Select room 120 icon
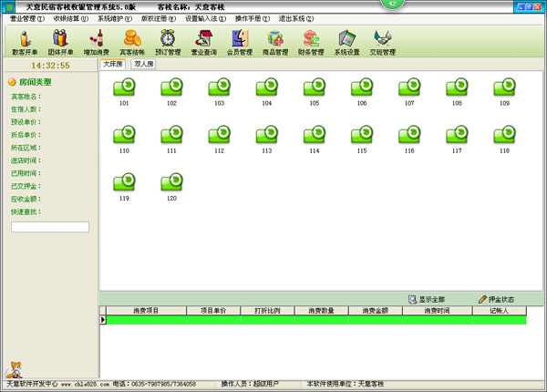 tap(171, 182)
